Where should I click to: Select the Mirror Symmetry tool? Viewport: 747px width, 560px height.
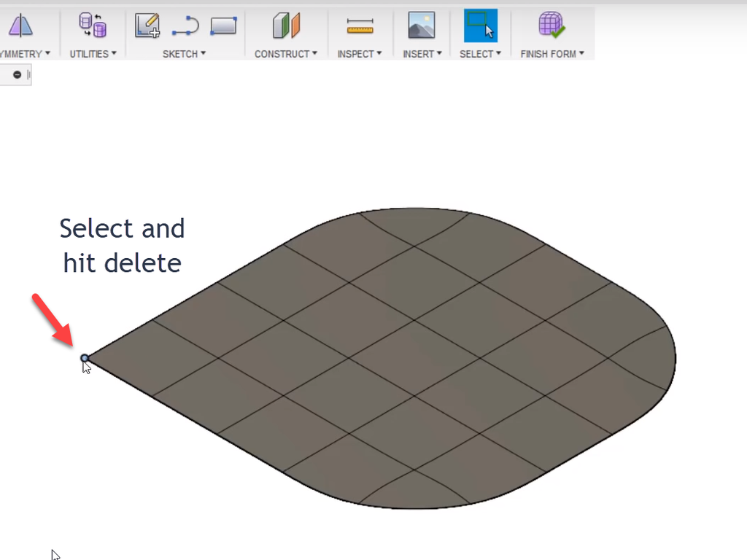[20, 26]
